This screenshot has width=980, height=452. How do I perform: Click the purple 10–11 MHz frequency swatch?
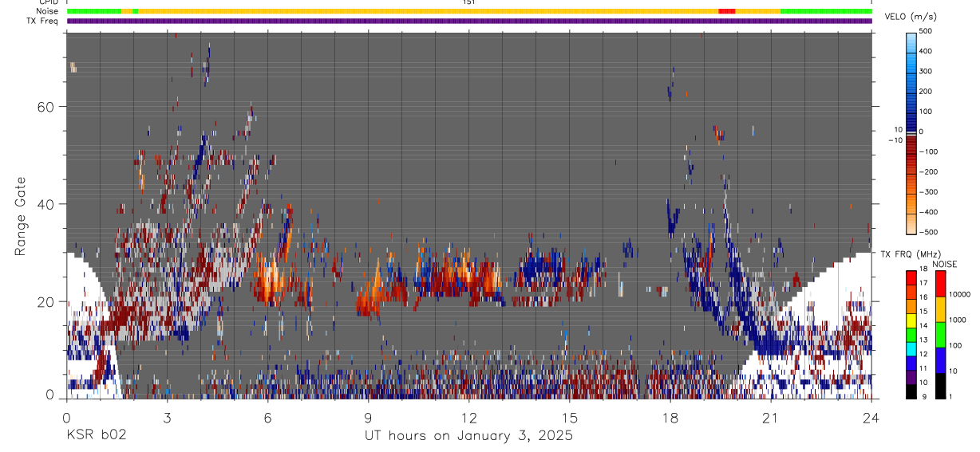pos(911,375)
